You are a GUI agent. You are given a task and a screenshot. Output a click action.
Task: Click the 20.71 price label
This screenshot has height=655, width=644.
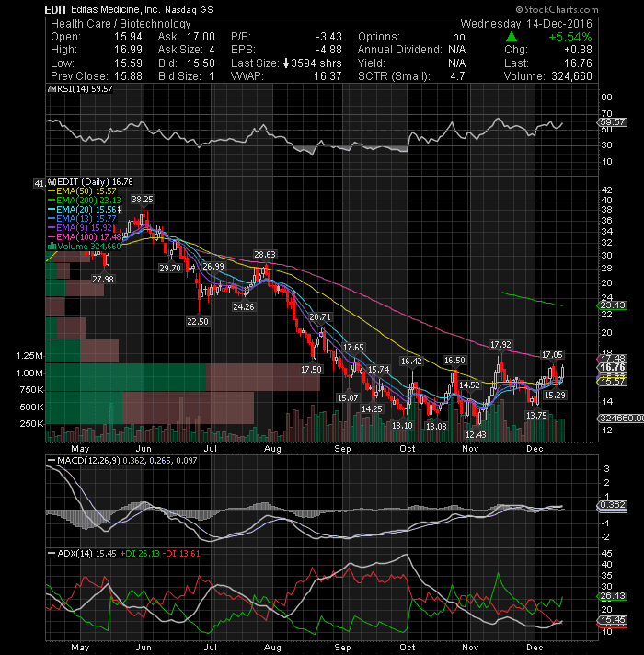[320, 317]
